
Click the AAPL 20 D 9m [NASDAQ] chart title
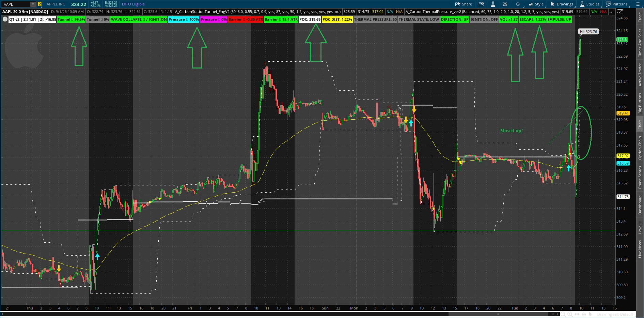[x=25, y=12]
